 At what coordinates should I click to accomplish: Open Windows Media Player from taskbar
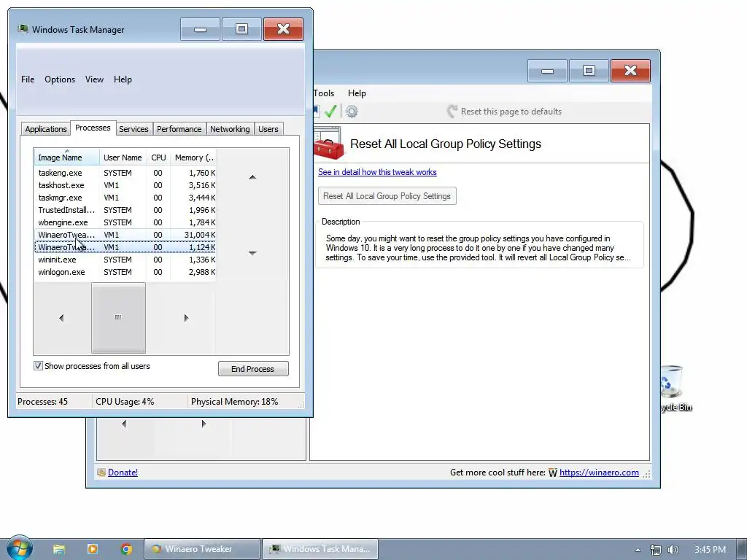pos(93,549)
